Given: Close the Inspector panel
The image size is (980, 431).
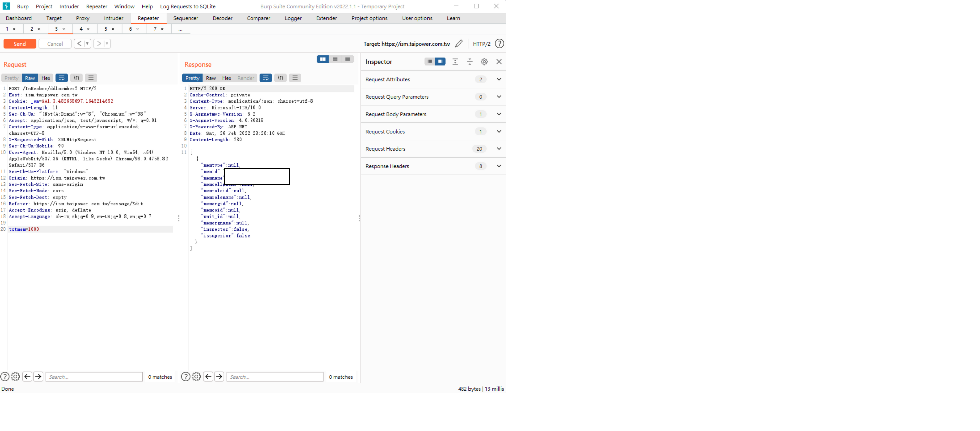Looking at the screenshot, I should [499, 61].
